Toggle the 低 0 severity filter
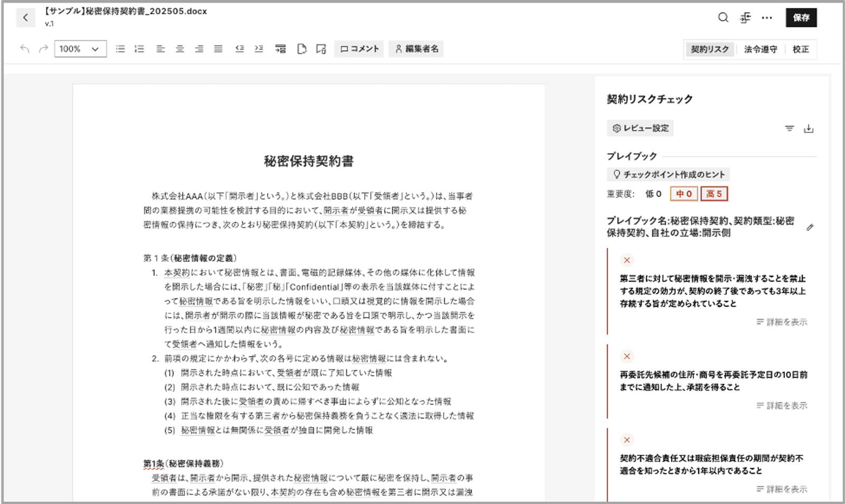Image resolution: width=846 pixels, height=504 pixels. click(x=653, y=194)
